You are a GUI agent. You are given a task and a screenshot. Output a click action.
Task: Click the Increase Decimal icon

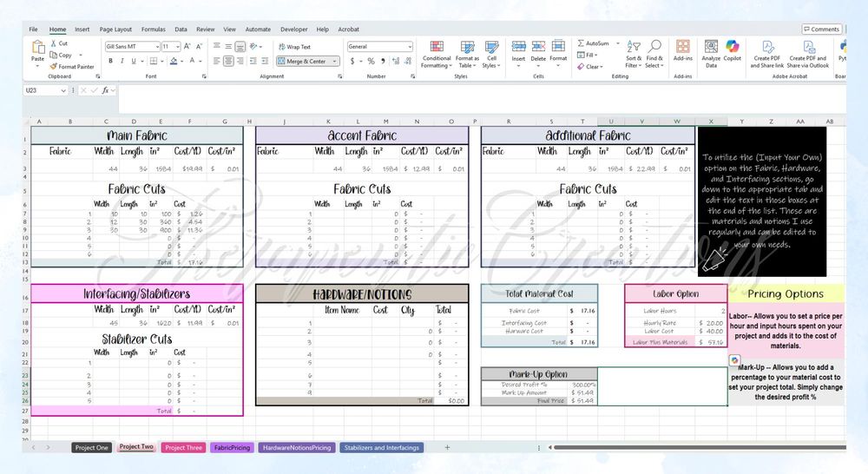pos(395,61)
